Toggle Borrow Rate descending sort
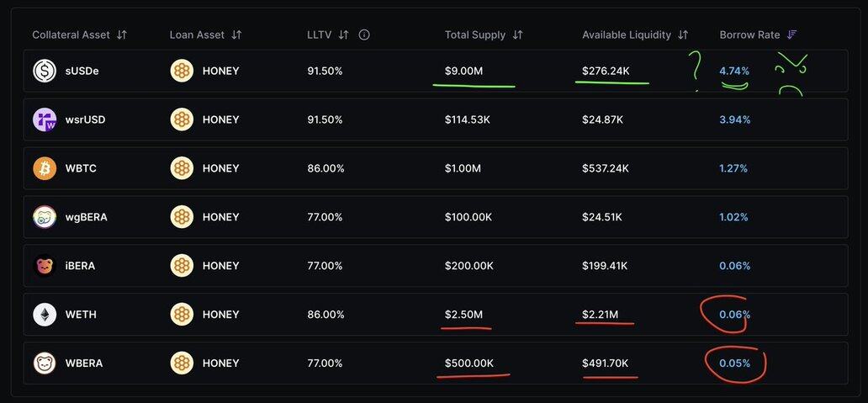This screenshot has width=868, height=403. [x=791, y=35]
